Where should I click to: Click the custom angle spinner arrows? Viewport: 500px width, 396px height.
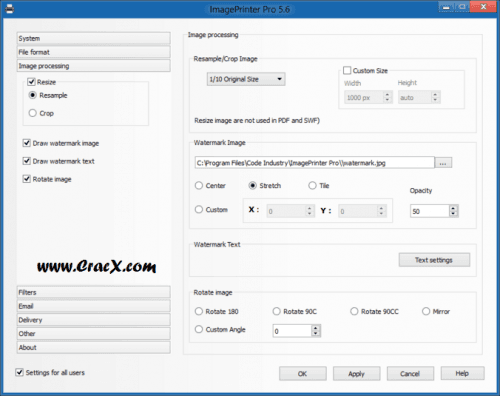point(316,331)
